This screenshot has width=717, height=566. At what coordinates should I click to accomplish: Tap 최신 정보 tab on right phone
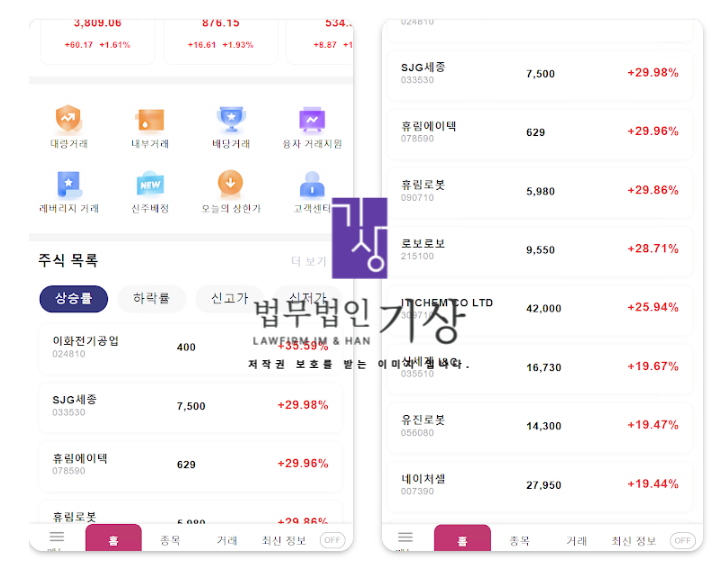coord(633,541)
